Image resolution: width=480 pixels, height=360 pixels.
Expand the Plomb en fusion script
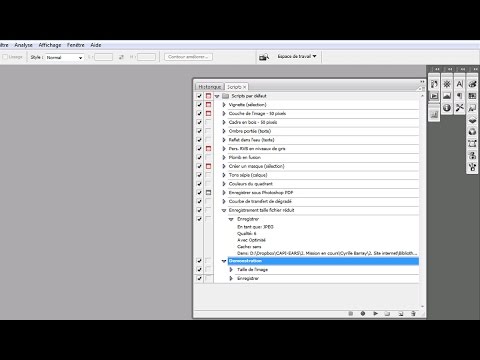pos(224,157)
